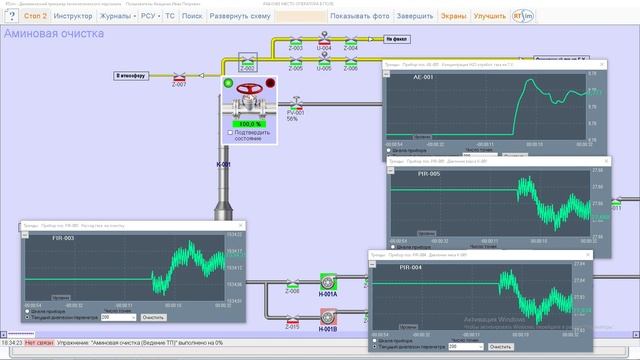Open point count dropdown in FIR-003 trend

click(118, 317)
